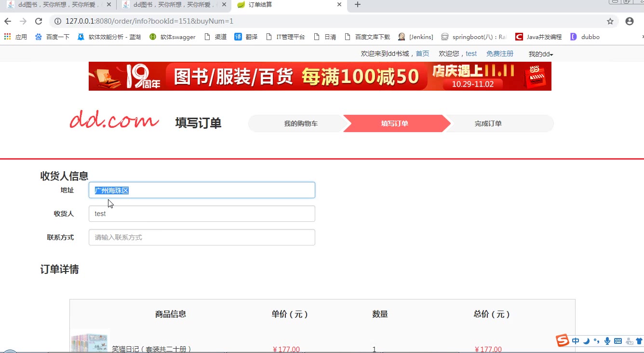
Task: Click the 地址 field label
Action: click(67, 190)
